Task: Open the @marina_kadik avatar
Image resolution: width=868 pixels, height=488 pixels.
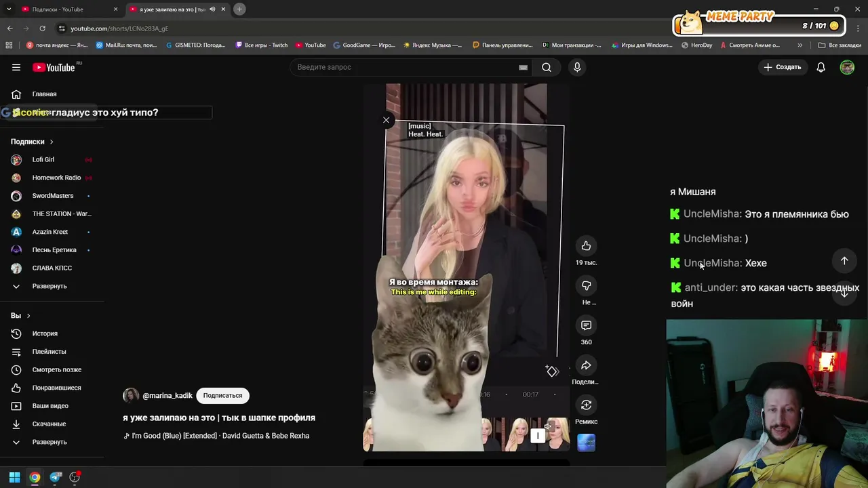Action: (x=131, y=396)
